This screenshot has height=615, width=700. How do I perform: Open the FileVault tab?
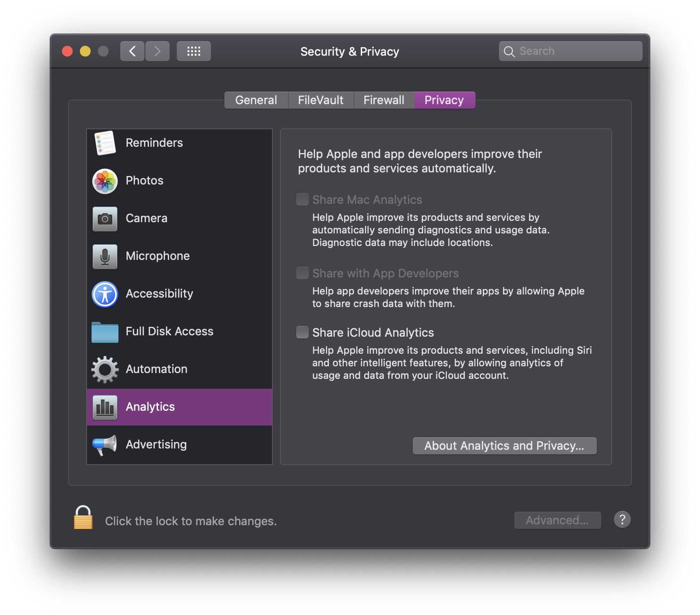321,100
